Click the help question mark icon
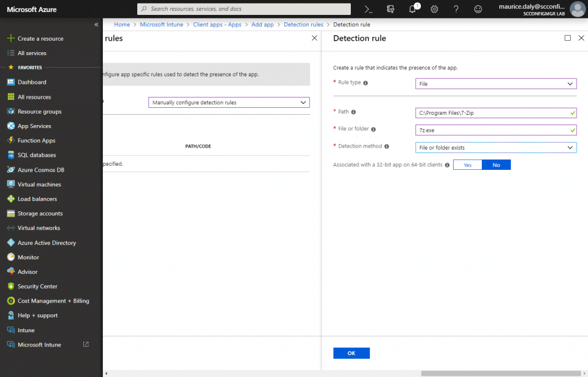Screen dimensions: 588x377 pyautogui.click(x=456, y=9)
